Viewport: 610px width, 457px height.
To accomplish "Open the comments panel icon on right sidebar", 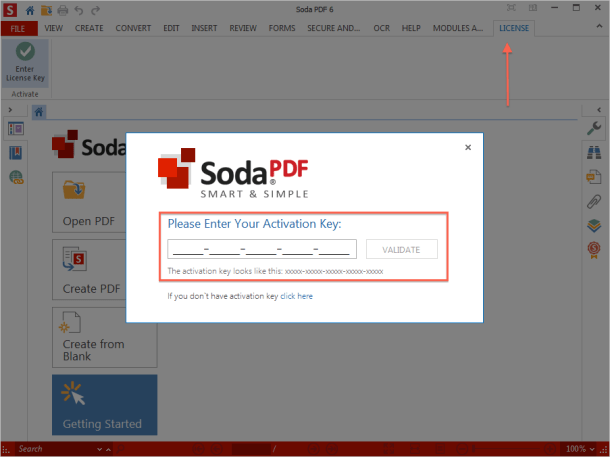I will 594,177.
